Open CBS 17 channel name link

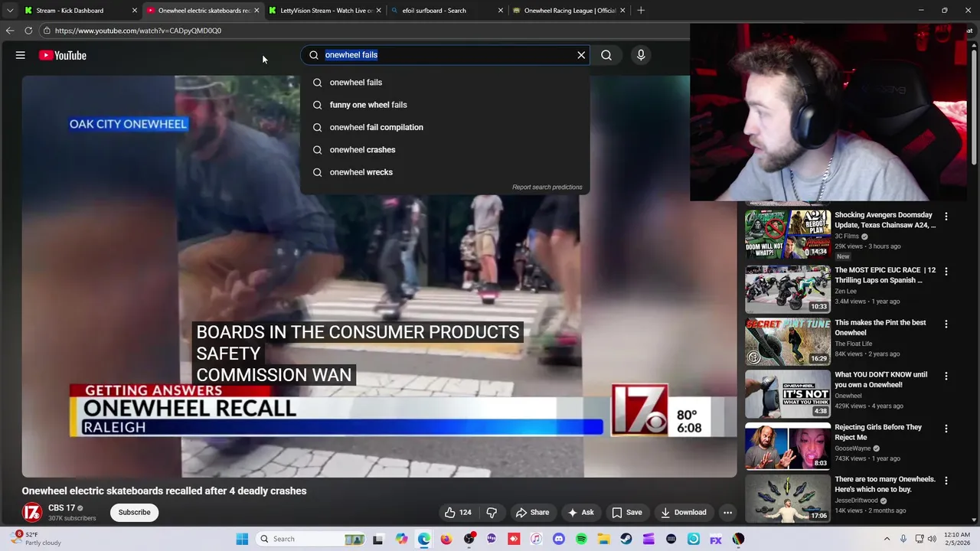[x=61, y=508]
